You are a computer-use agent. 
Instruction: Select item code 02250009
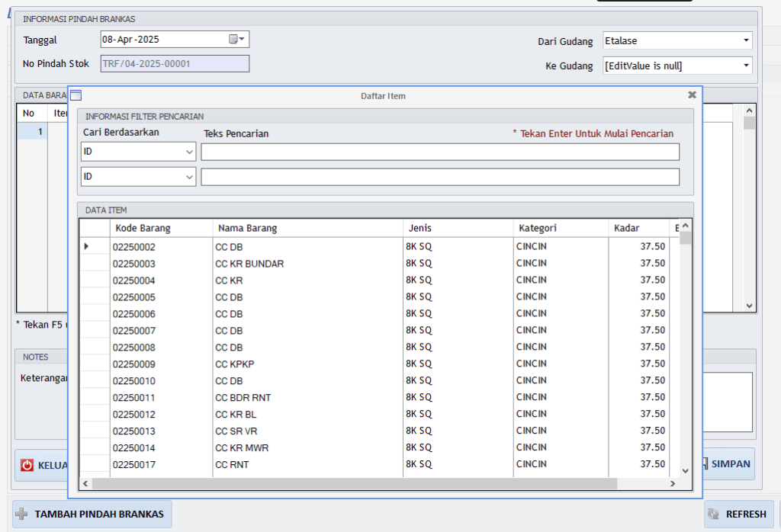point(134,364)
